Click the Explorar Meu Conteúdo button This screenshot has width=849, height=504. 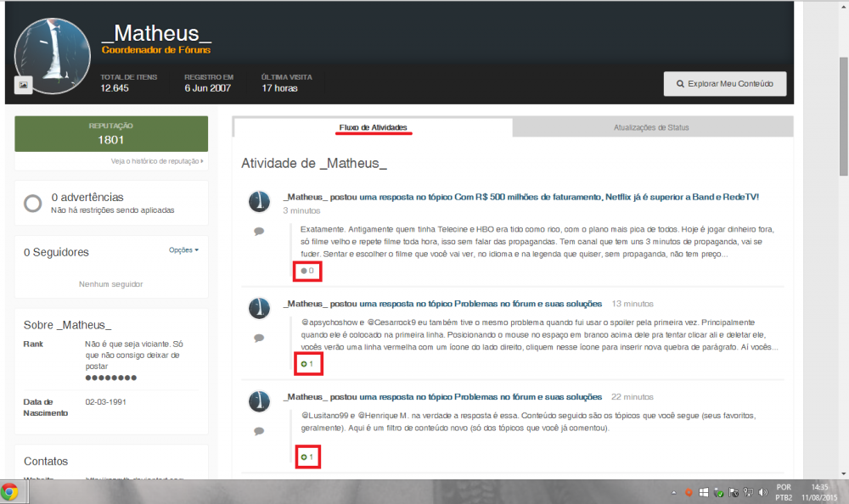tap(724, 84)
